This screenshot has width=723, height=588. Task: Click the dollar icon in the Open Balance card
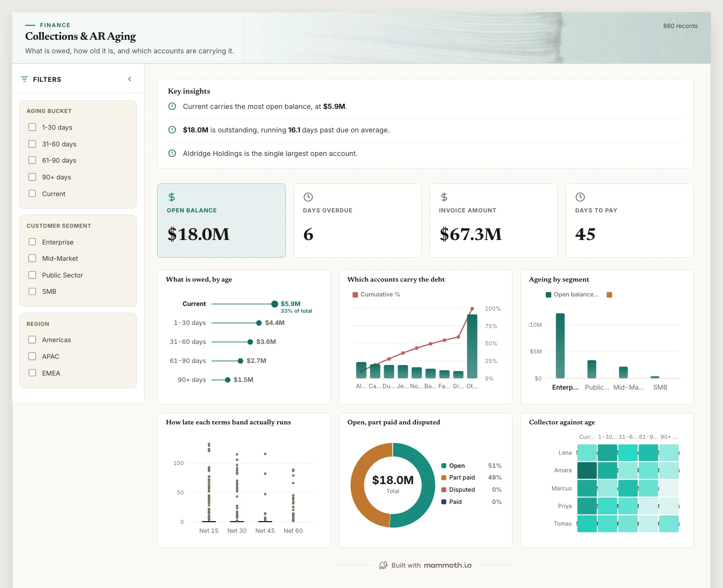(172, 197)
